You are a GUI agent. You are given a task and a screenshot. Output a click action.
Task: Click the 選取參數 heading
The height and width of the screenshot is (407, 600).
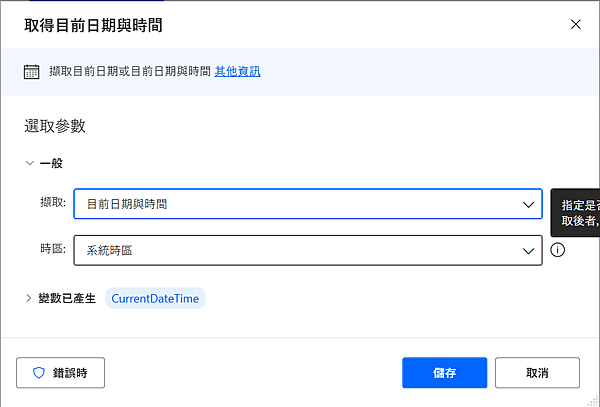coord(55,126)
